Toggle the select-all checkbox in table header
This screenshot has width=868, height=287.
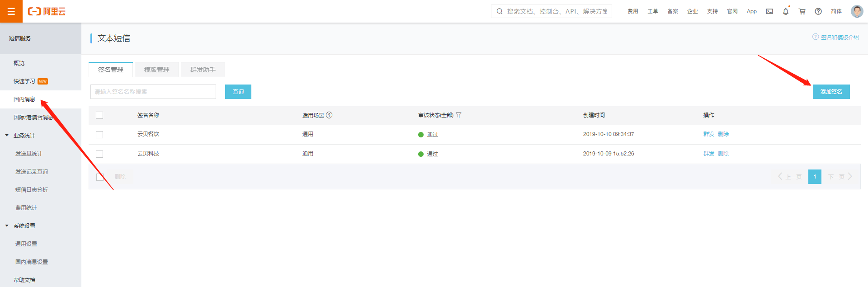click(99, 115)
